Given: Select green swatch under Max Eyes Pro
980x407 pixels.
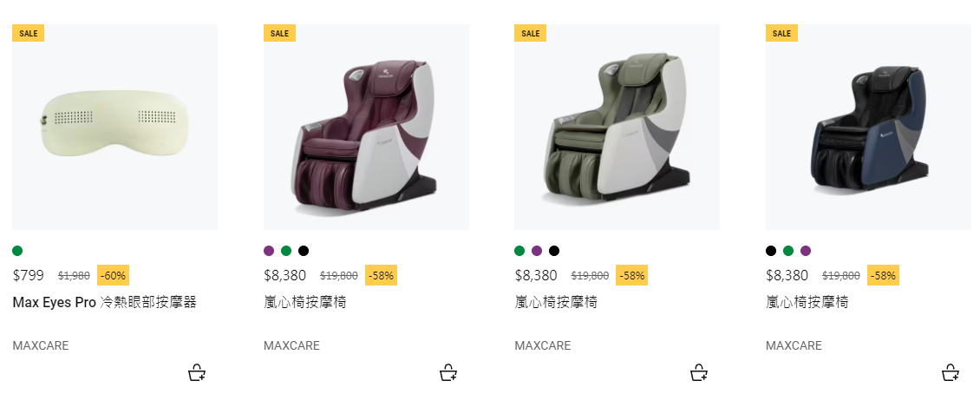Looking at the screenshot, I should click(x=17, y=251).
